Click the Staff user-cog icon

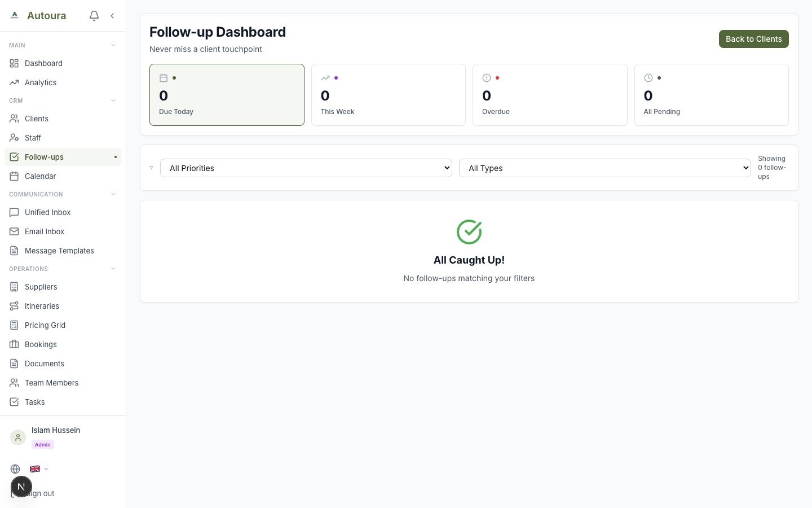tap(14, 138)
